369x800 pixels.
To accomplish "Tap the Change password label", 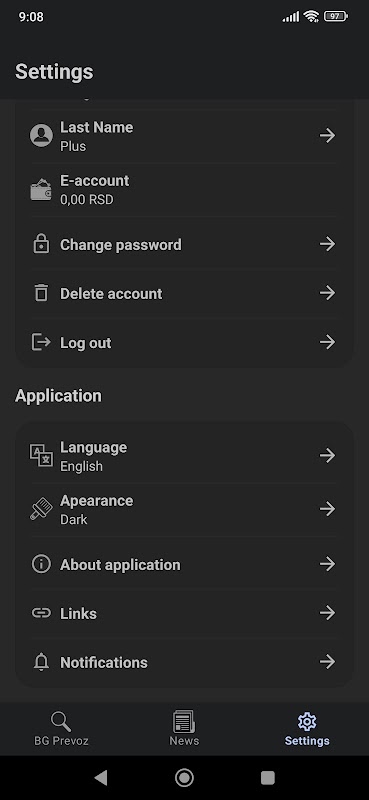I will point(121,245).
